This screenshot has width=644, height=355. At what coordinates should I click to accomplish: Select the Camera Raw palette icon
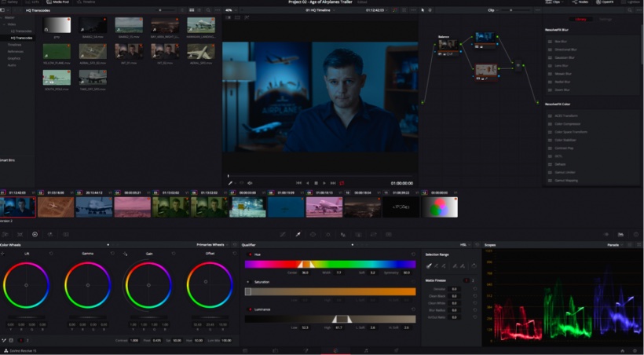click(x=5, y=235)
